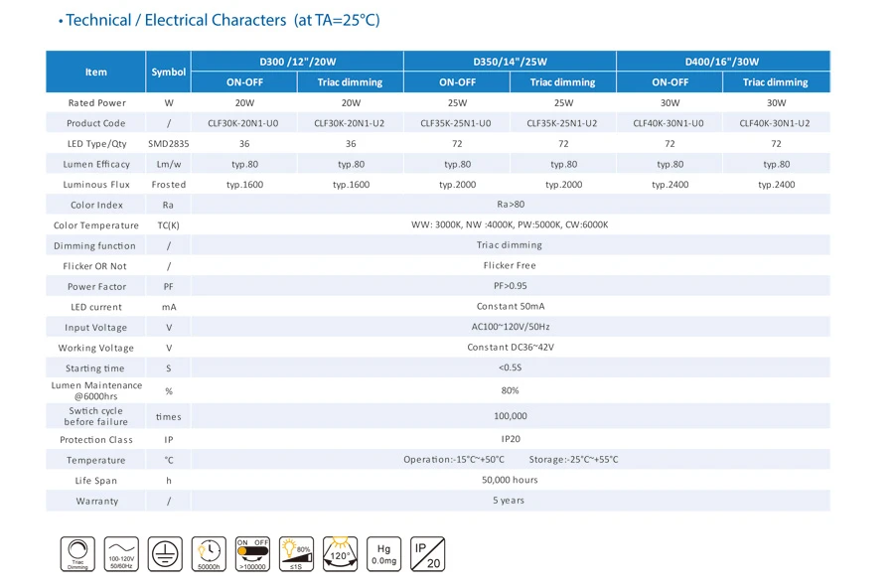Click product code CLF30K-20N1-U0
This screenshot has width=894, height=588.
coord(243,123)
